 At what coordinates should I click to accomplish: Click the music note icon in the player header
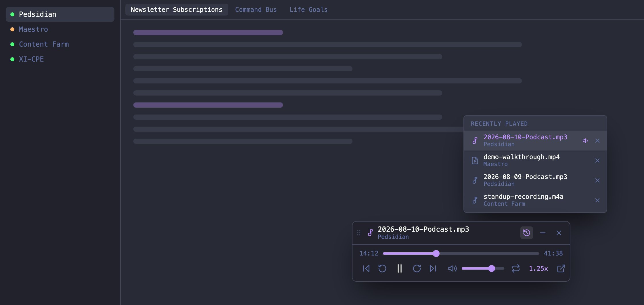click(370, 233)
